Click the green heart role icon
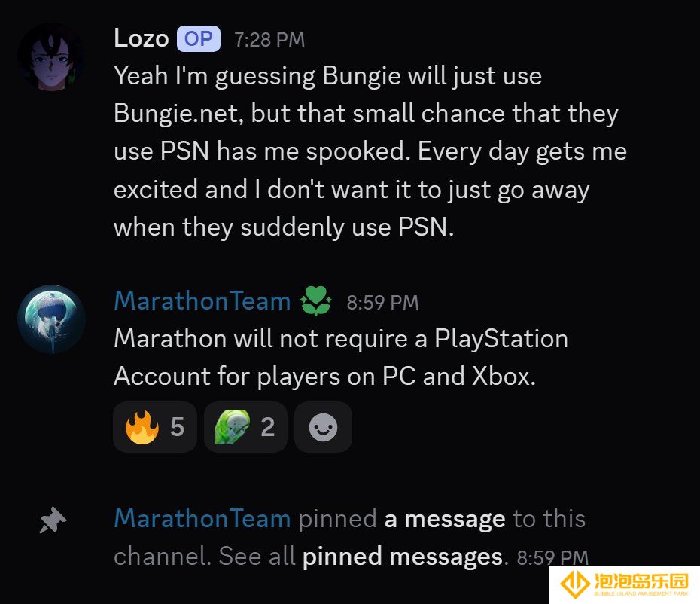The width and height of the screenshot is (700, 604). click(316, 300)
